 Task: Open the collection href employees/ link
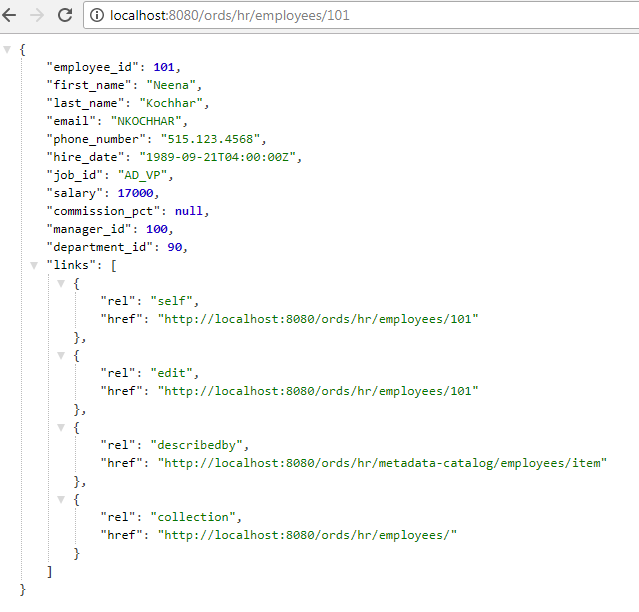click(x=307, y=535)
